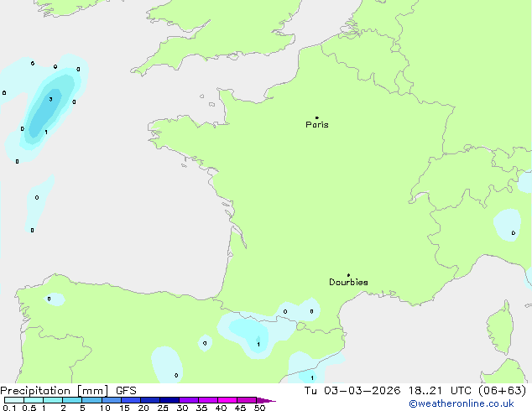Screen dimensions: 532x411
Task: Click the forecast offset '(06+63)' text
Action: pyautogui.click(x=502, y=391)
